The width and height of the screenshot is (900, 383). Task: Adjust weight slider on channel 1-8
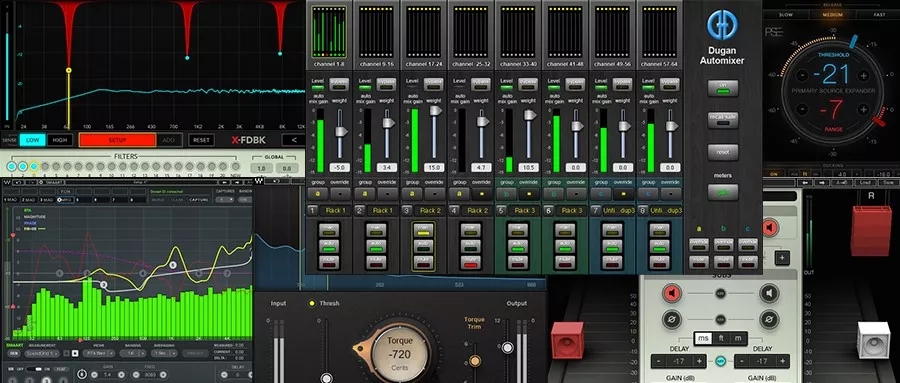[341, 131]
